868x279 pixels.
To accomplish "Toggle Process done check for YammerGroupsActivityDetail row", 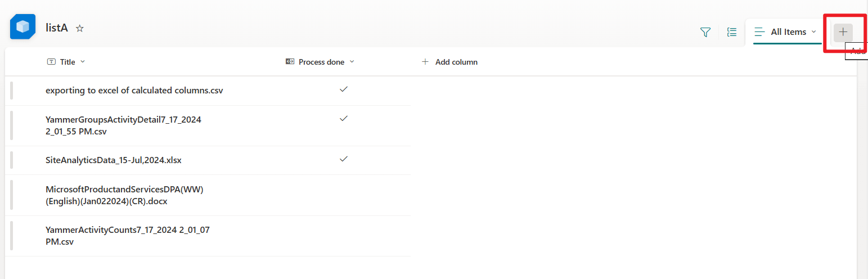I will point(344,118).
